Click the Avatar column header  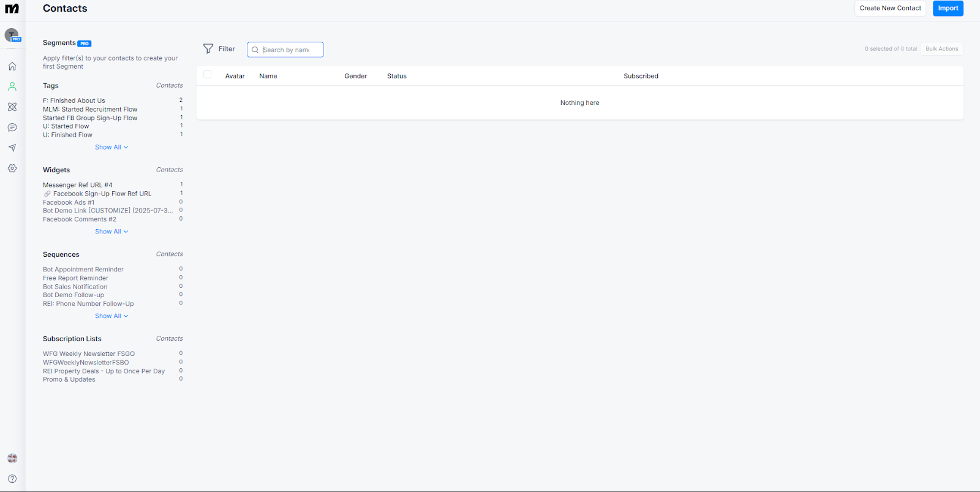(x=235, y=76)
